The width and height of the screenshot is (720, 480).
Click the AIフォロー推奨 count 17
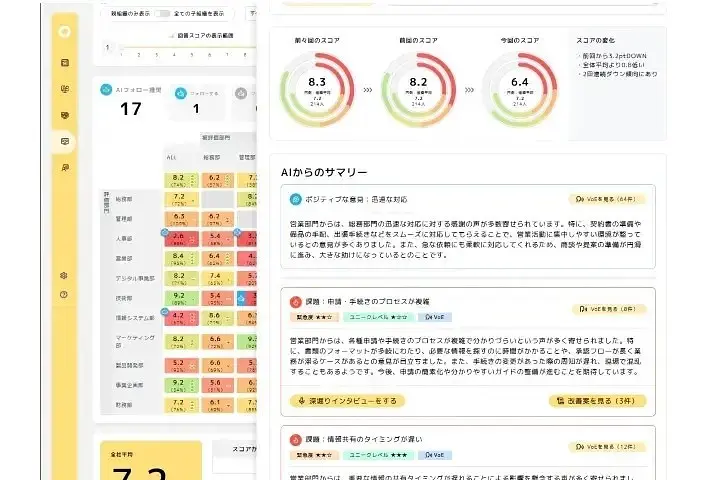[131, 109]
